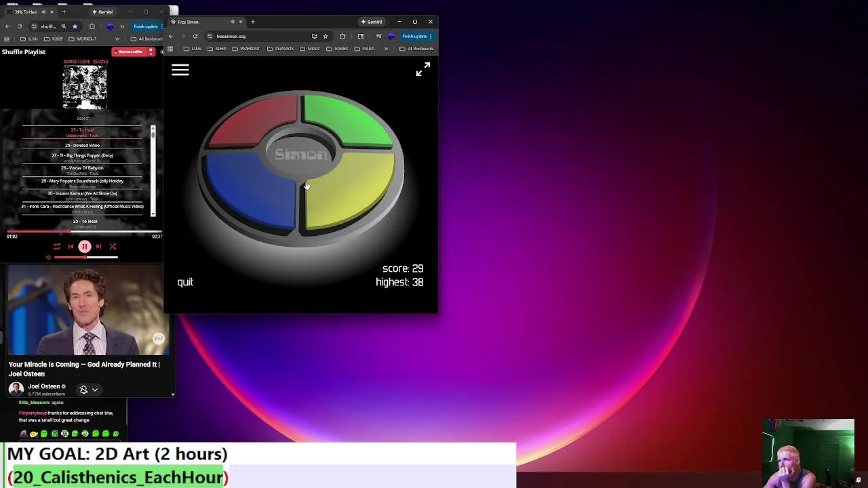Open WORKOUT bookmark folder in Simon window
868x488 pixels.
coord(246,49)
